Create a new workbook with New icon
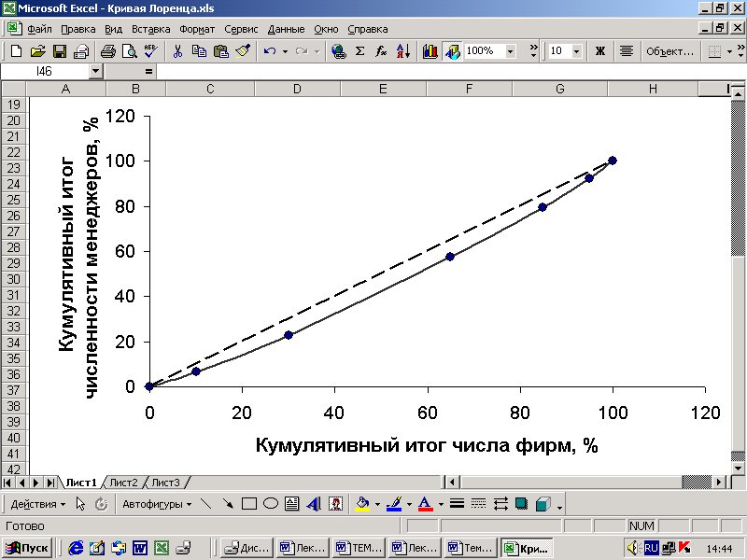Viewport: 747px width, 560px height. [16, 51]
